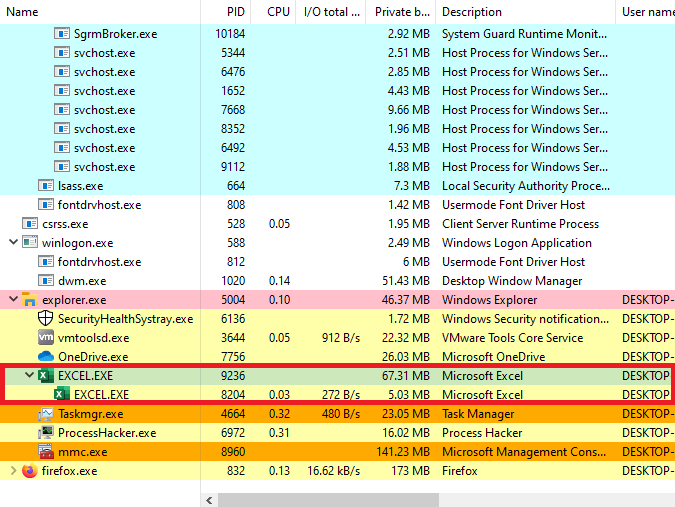Viewport: 675px width, 507px height.
Task: Sort by the User name column
Action: (x=645, y=12)
